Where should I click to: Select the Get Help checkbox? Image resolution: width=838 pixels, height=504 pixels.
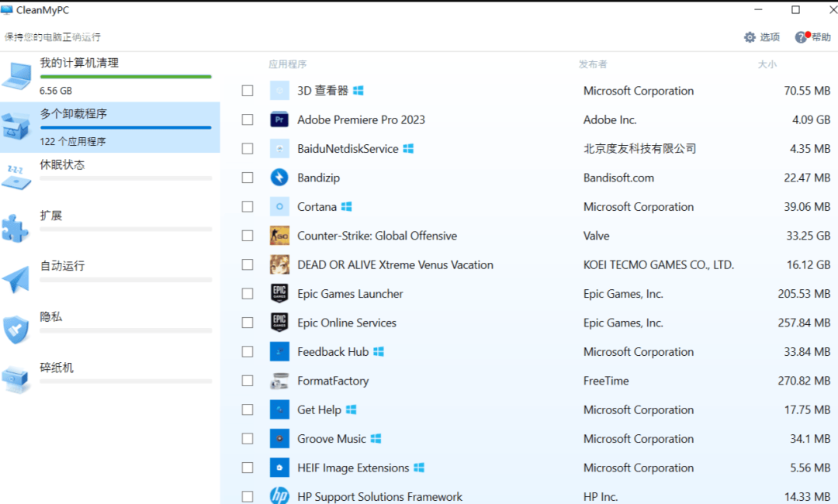click(x=248, y=409)
